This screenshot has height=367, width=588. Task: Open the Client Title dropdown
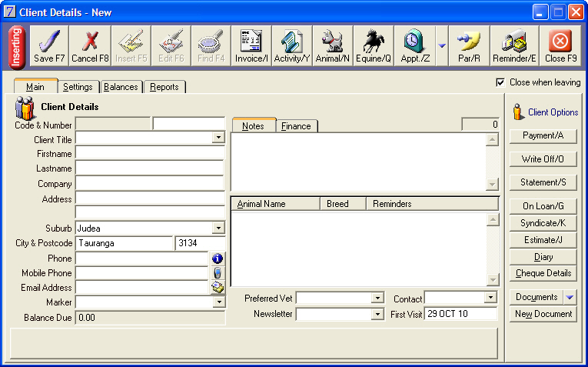(x=218, y=138)
